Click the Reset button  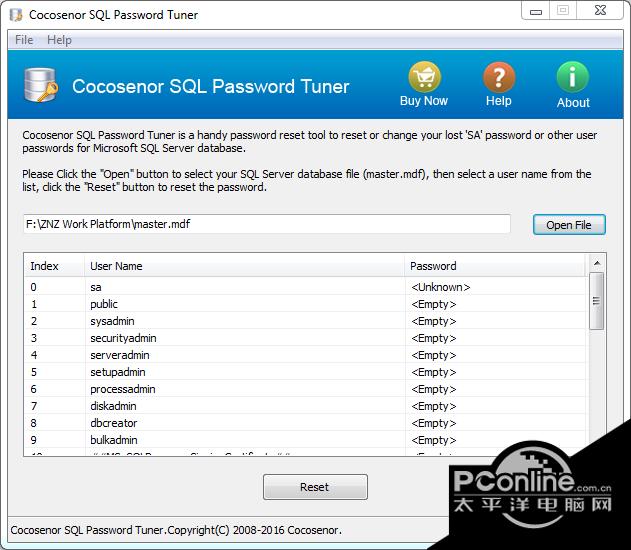point(315,487)
